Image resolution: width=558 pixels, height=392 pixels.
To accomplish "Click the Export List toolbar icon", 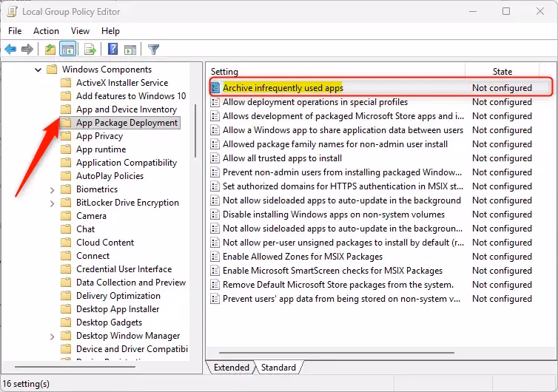I will (90, 50).
